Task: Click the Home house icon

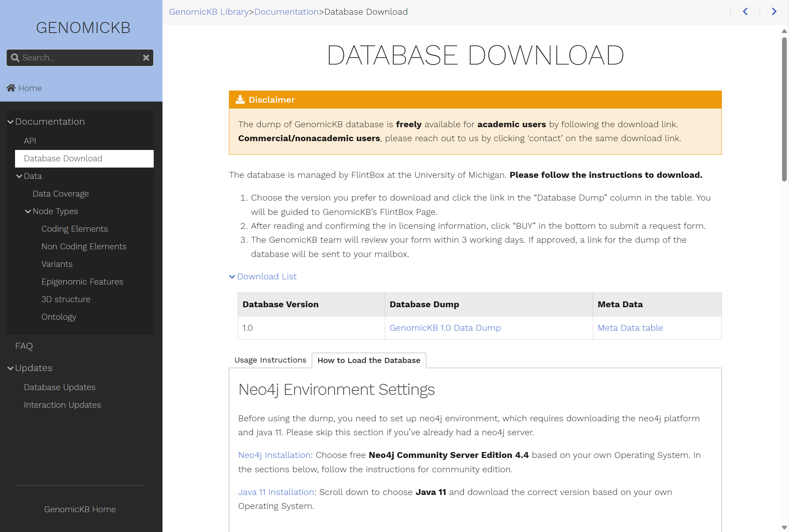Action: pos(11,88)
